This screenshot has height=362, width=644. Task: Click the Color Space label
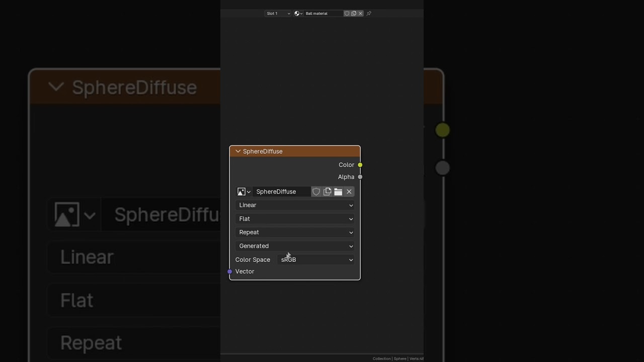[x=253, y=259]
